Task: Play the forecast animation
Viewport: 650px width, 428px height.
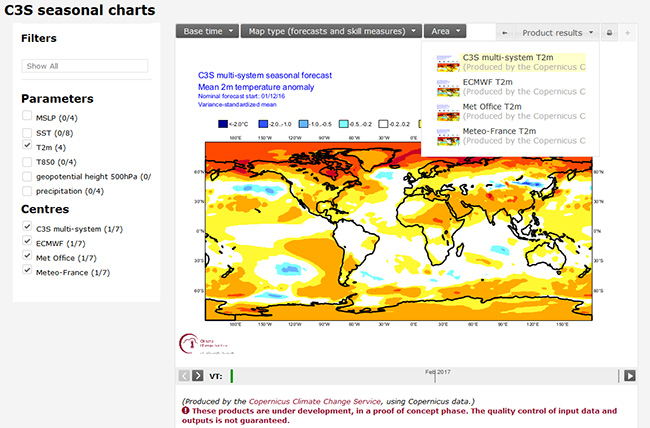Action: pos(630,376)
